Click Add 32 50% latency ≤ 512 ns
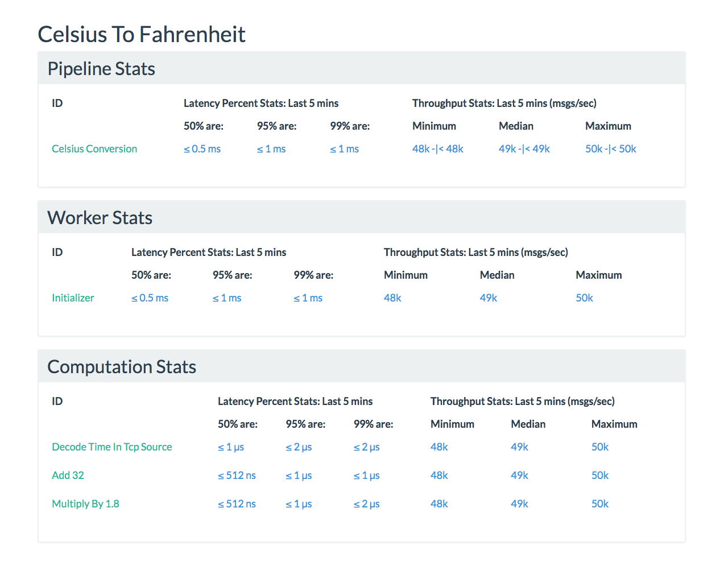This screenshot has width=728, height=570. [237, 476]
